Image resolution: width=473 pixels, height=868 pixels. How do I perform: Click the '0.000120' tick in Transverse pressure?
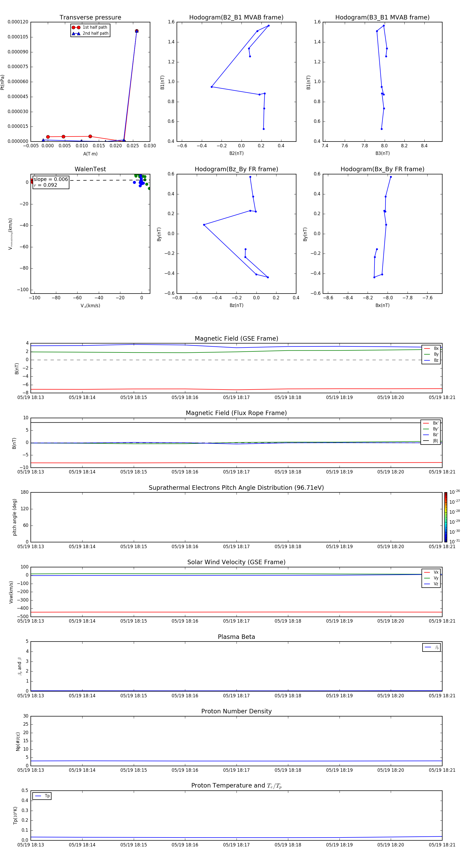point(18,22)
